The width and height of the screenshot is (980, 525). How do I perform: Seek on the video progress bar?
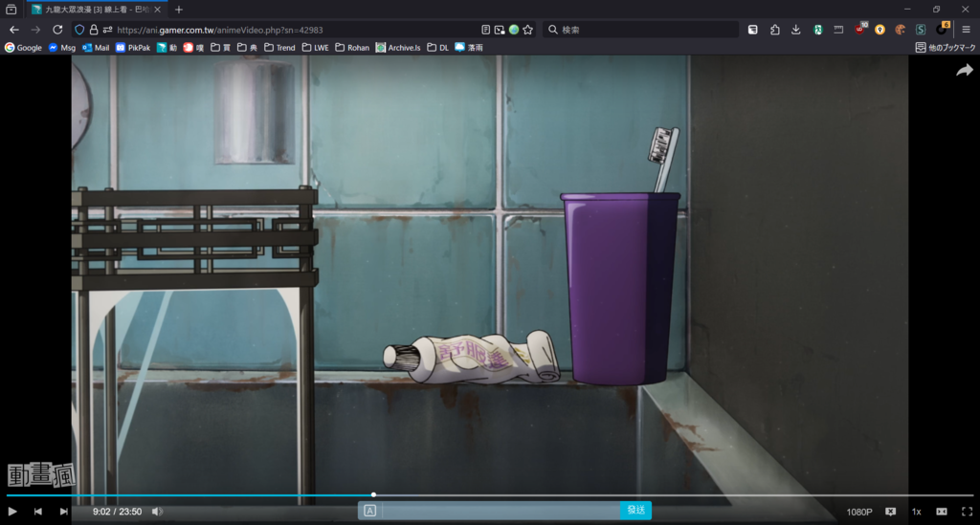[490, 495]
